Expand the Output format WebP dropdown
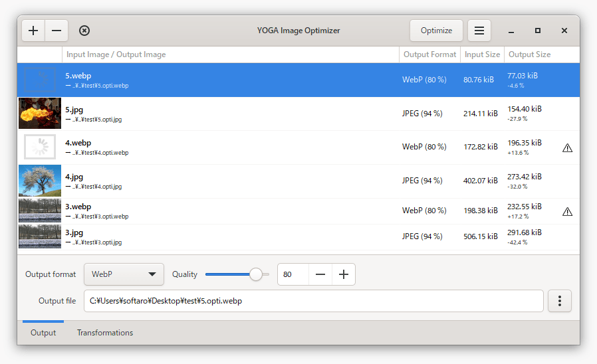597x364 pixels. pos(124,274)
